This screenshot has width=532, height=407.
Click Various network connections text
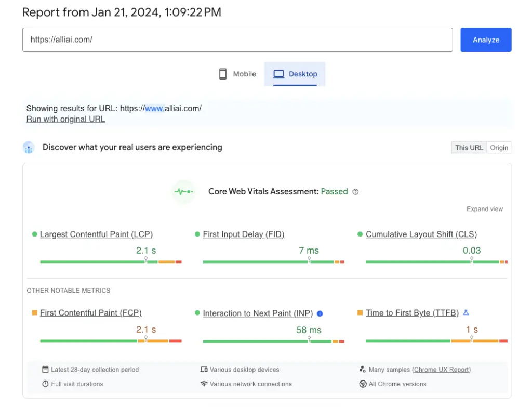point(251,384)
